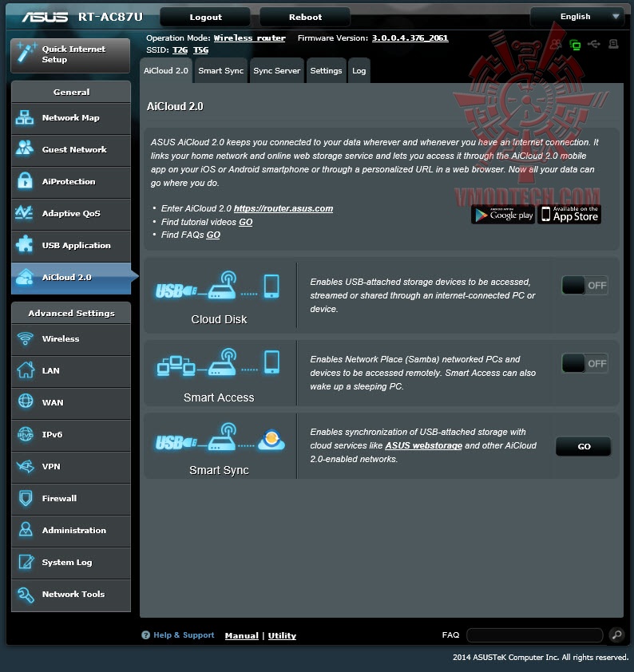This screenshot has height=672, width=634.
Task: Click the printer status icon in header
Action: click(x=613, y=44)
